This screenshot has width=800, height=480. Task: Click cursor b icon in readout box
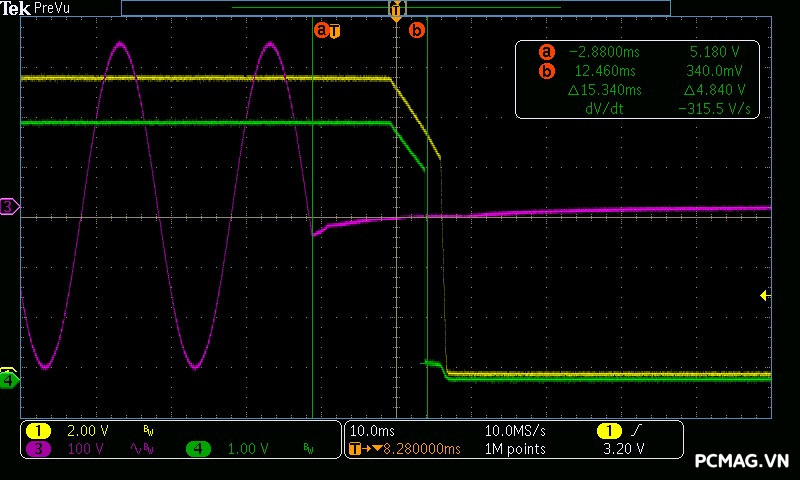(x=546, y=71)
